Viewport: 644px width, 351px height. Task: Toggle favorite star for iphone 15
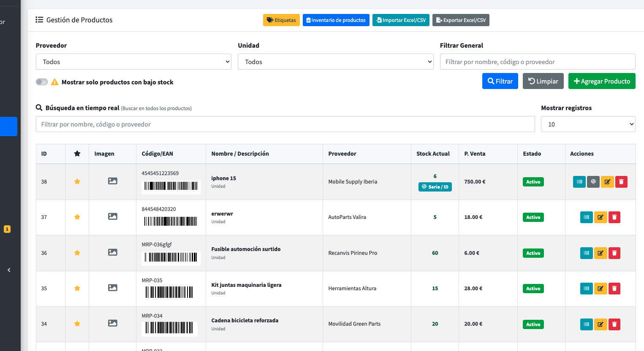coord(77,181)
